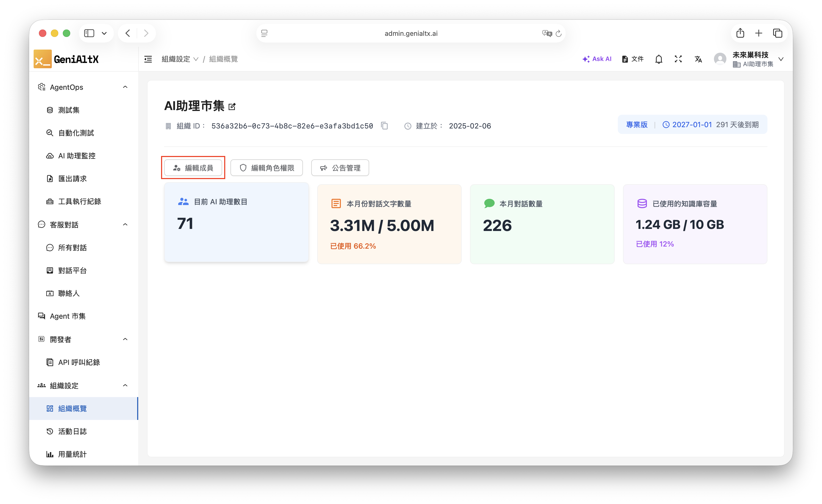Click the 本月對話數量 statistics card
The height and width of the screenshot is (504, 822).
(x=542, y=224)
